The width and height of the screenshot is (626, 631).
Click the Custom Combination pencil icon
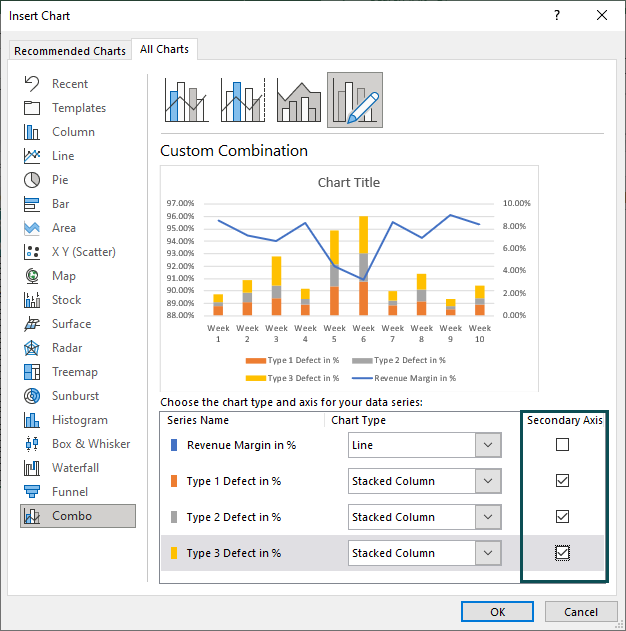coord(355,100)
